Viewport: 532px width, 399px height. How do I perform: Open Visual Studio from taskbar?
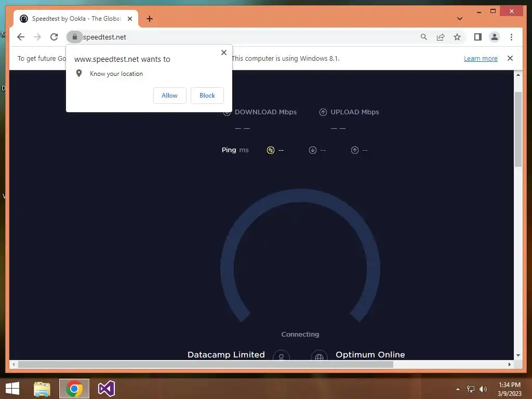106,389
